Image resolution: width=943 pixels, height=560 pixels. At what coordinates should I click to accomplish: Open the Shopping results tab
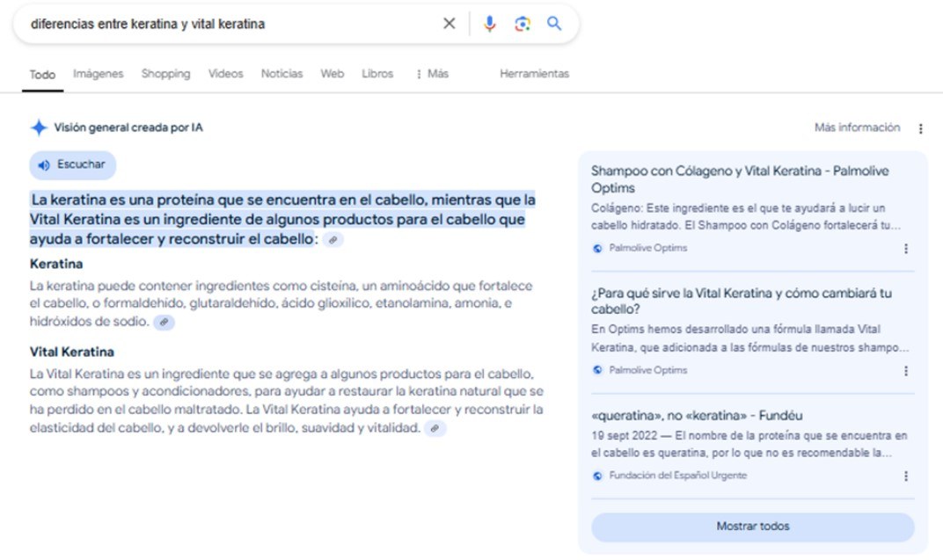[x=165, y=74]
